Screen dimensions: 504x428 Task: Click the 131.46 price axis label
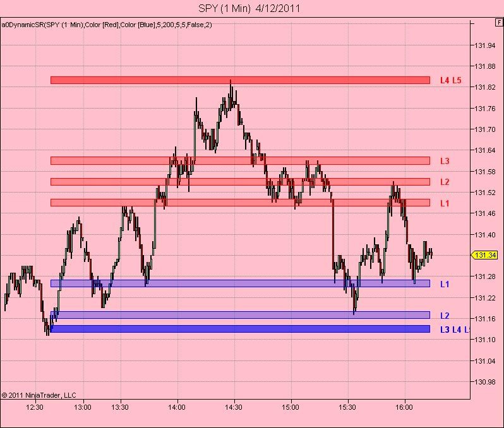[485, 213]
